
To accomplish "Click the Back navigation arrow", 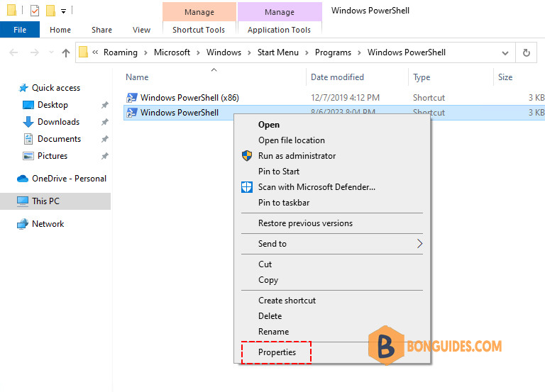I will point(13,52).
